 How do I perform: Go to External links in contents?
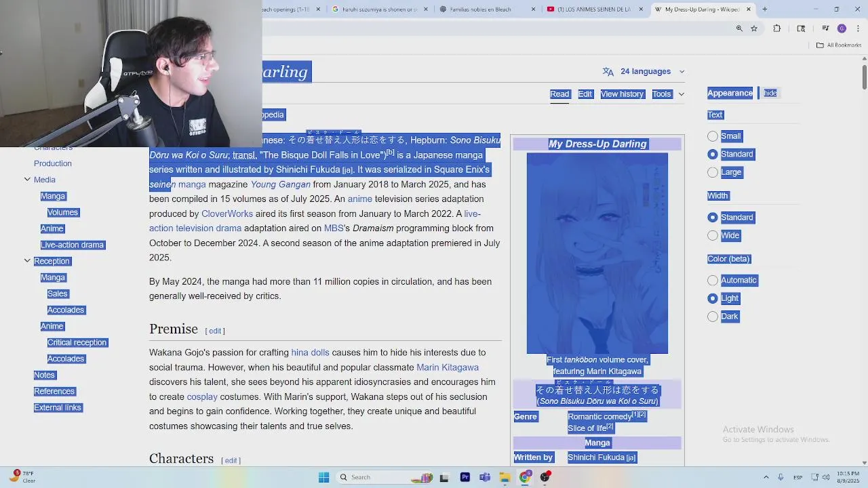(58, 407)
